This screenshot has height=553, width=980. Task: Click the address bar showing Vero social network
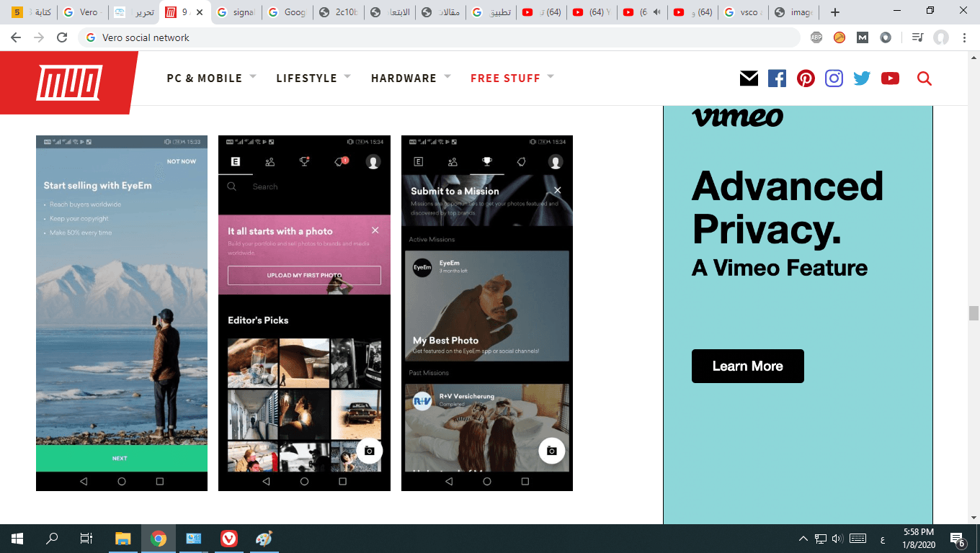[440, 37]
